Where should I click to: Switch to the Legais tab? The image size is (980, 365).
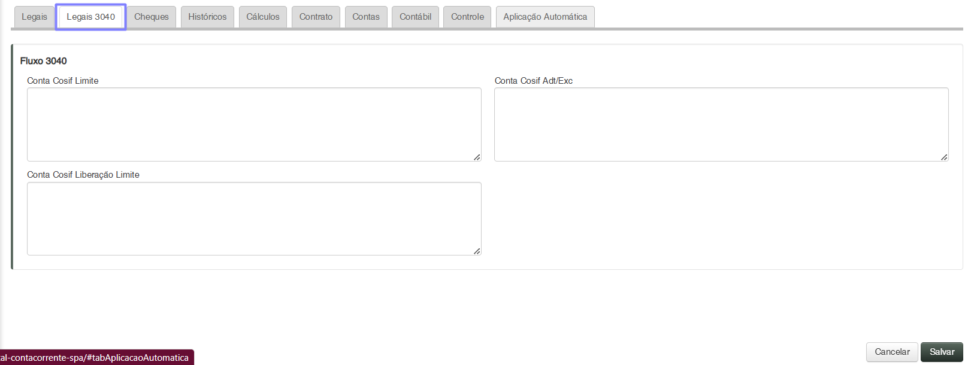(34, 17)
